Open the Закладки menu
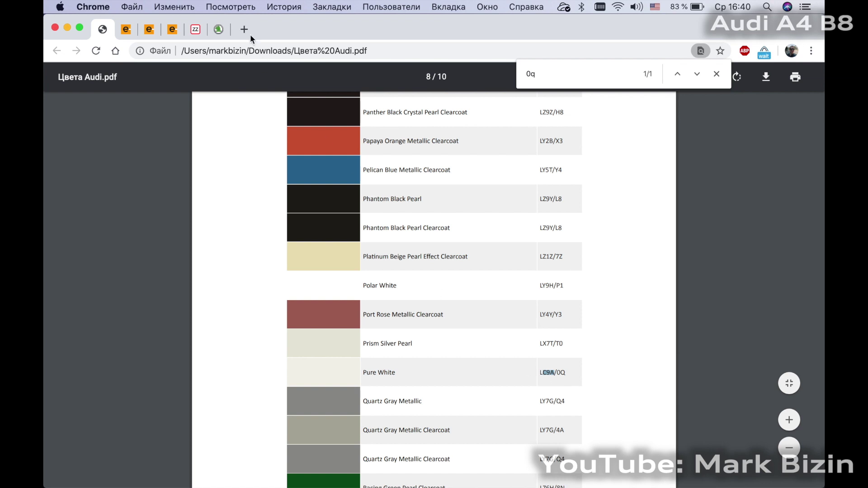The width and height of the screenshot is (868, 488). pos(332,7)
